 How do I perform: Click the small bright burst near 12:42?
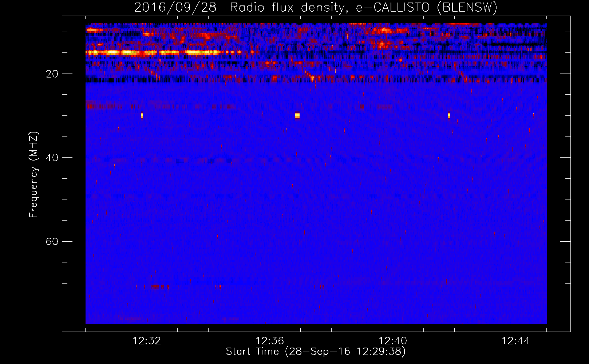pos(449,116)
